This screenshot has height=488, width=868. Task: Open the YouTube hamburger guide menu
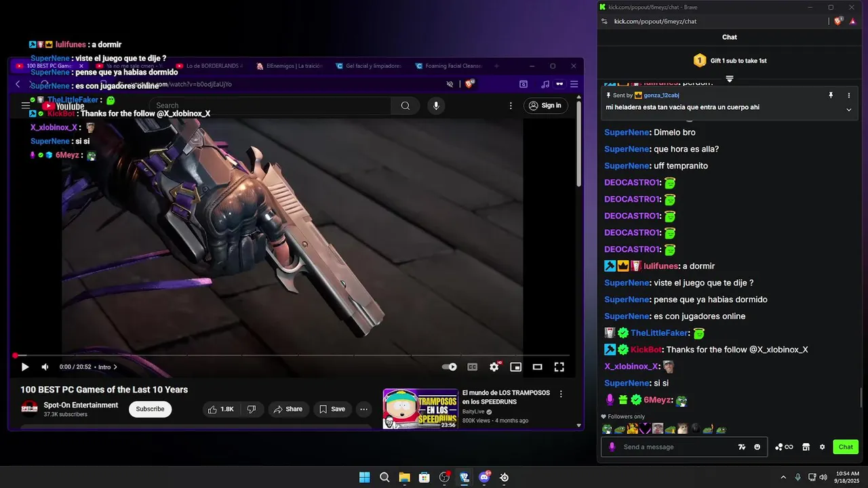click(x=26, y=106)
